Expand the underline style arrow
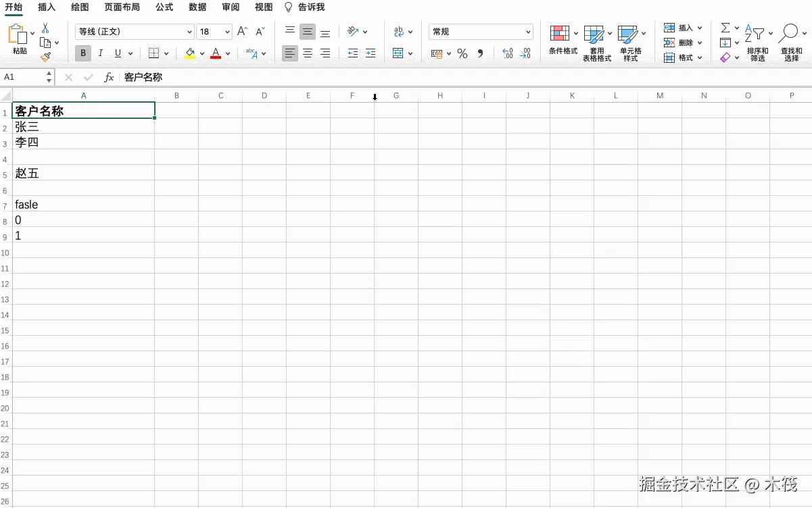The height and width of the screenshot is (508, 812). click(129, 53)
